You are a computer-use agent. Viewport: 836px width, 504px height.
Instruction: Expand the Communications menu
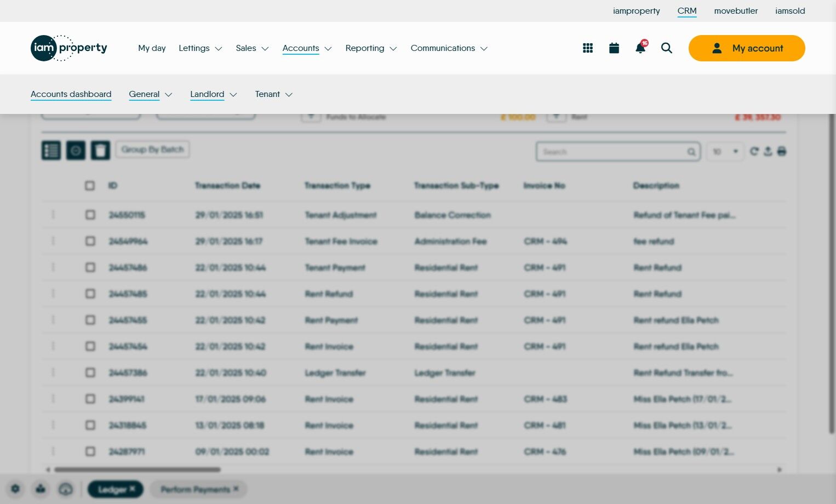449,48
